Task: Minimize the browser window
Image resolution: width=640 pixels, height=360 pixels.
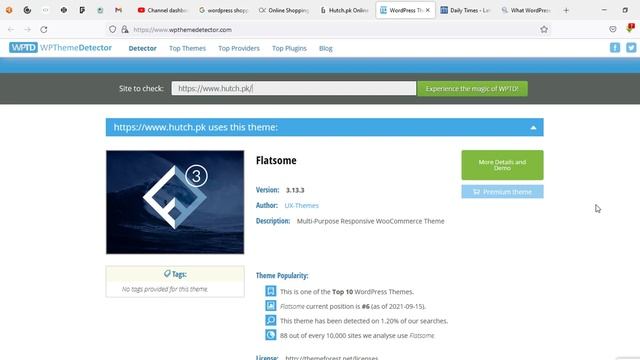Action: tap(604, 10)
